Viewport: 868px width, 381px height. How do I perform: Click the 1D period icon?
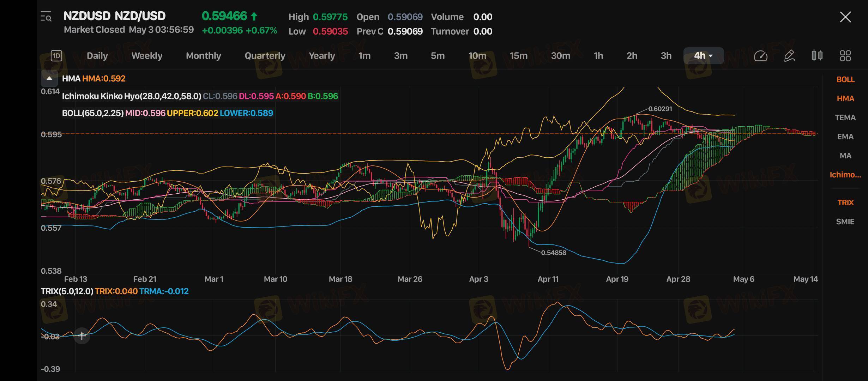click(x=56, y=56)
